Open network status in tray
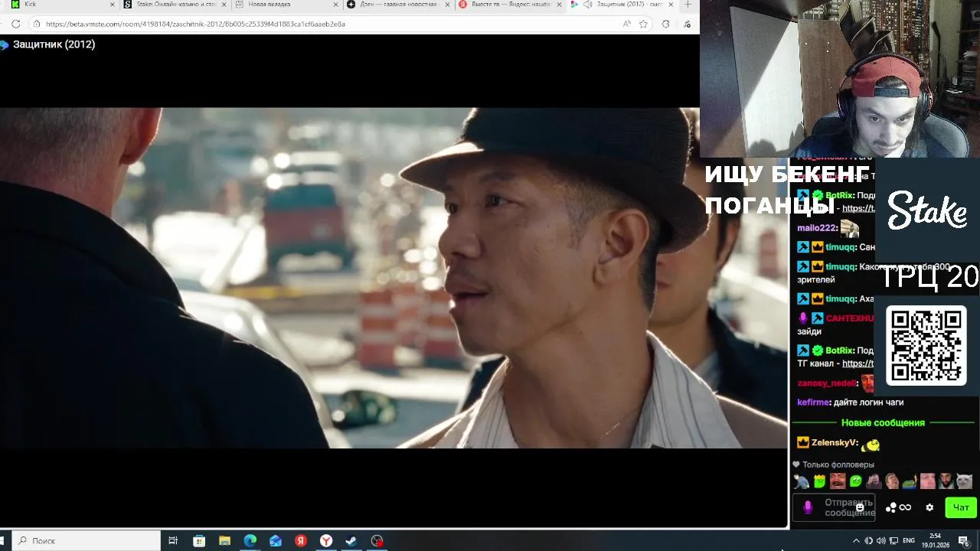This screenshot has height=551, width=980. 893,540
